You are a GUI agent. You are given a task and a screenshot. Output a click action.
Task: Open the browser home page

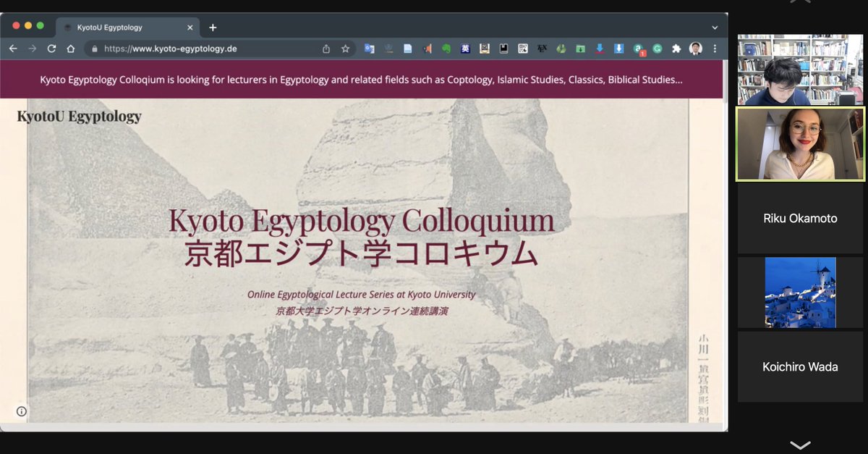coord(71,49)
